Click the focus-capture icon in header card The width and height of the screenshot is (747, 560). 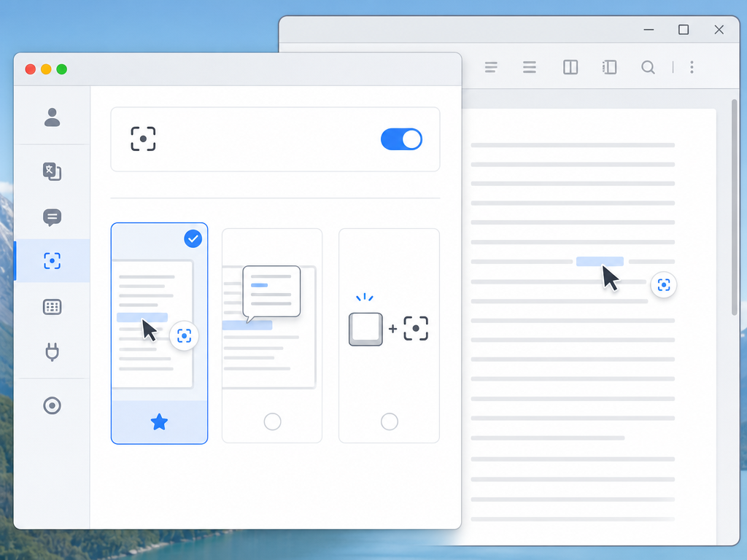143,139
